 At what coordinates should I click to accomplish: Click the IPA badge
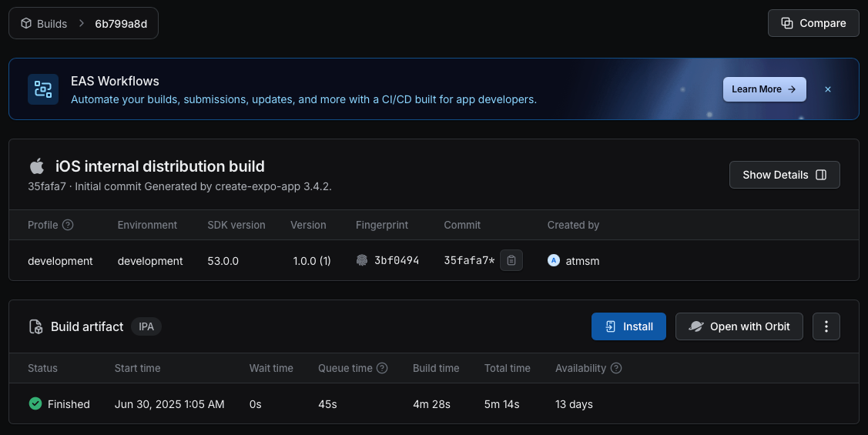(146, 326)
